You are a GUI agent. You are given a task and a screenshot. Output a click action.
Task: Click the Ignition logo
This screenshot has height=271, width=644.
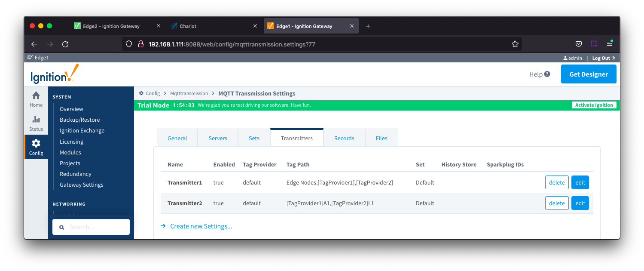coord(55,74)
